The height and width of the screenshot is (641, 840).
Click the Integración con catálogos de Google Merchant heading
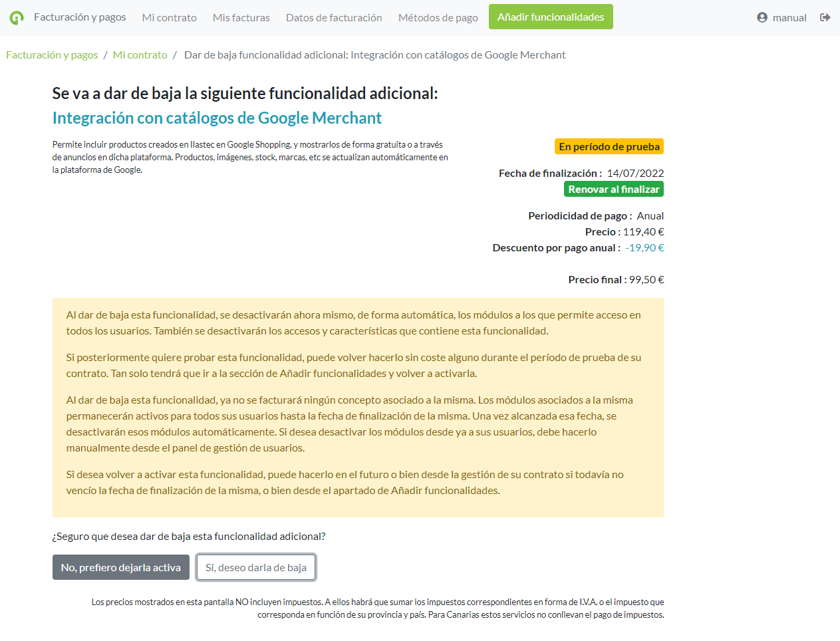pos(217,118)
